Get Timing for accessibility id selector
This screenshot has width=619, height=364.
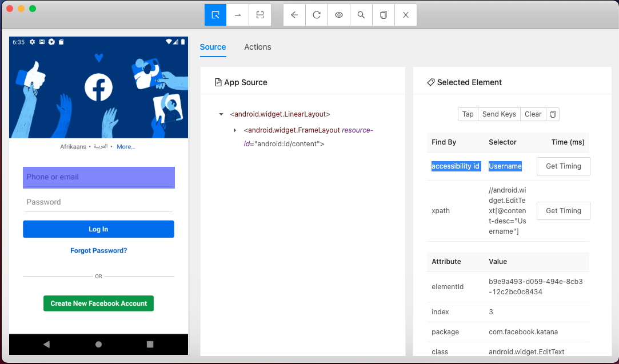click(x=564, y=166)
